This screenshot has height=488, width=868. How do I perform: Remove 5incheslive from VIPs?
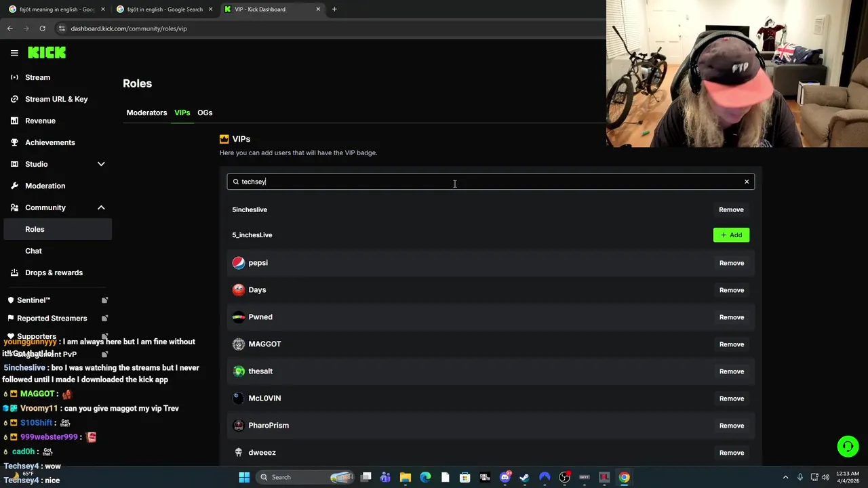point(731,209)
